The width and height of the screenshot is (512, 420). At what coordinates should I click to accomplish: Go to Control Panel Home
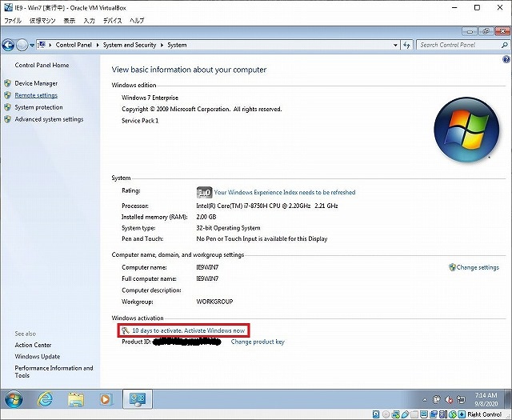[x=42, y=65]
